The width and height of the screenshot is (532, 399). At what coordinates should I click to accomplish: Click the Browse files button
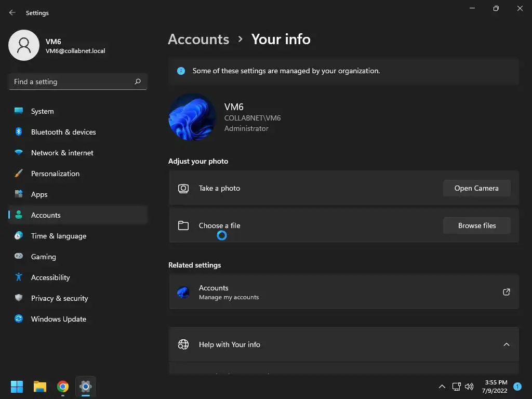[x=476, y=225]
